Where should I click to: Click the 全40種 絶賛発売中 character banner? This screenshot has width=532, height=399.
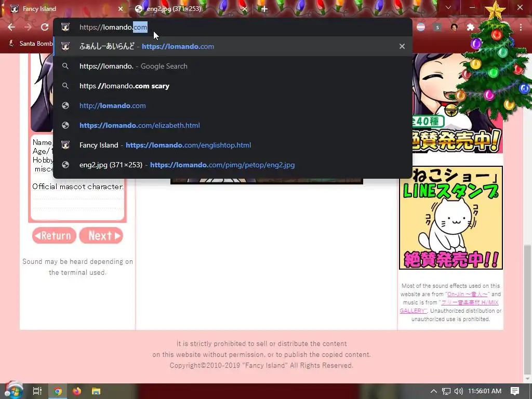coord(457,103)
